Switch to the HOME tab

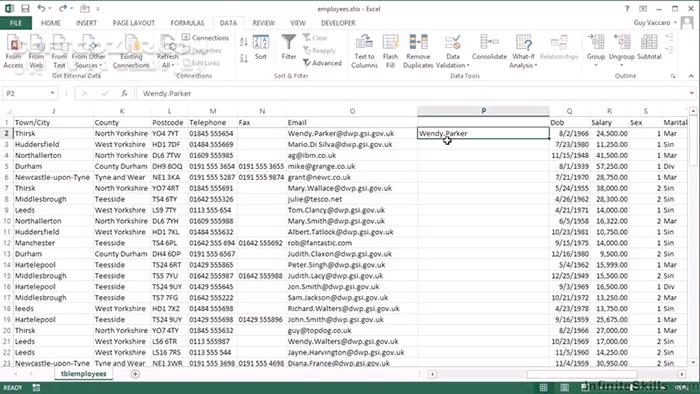pos(51,23)
